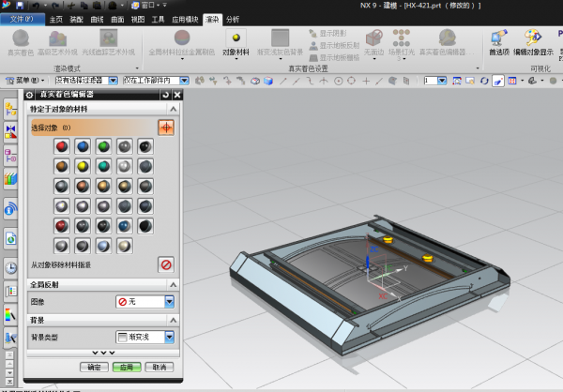This screenshot has width=563, height=392.
Task: Click the dialog settings gear icon
Action: click(x=29, y=95)
